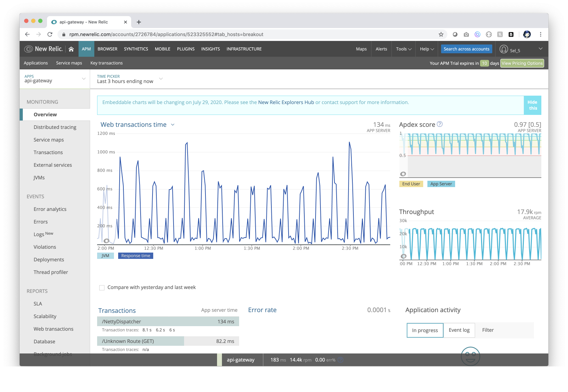Click the browser address bar URL
Viewport: 568px width, 392px height.
(166, 34)
